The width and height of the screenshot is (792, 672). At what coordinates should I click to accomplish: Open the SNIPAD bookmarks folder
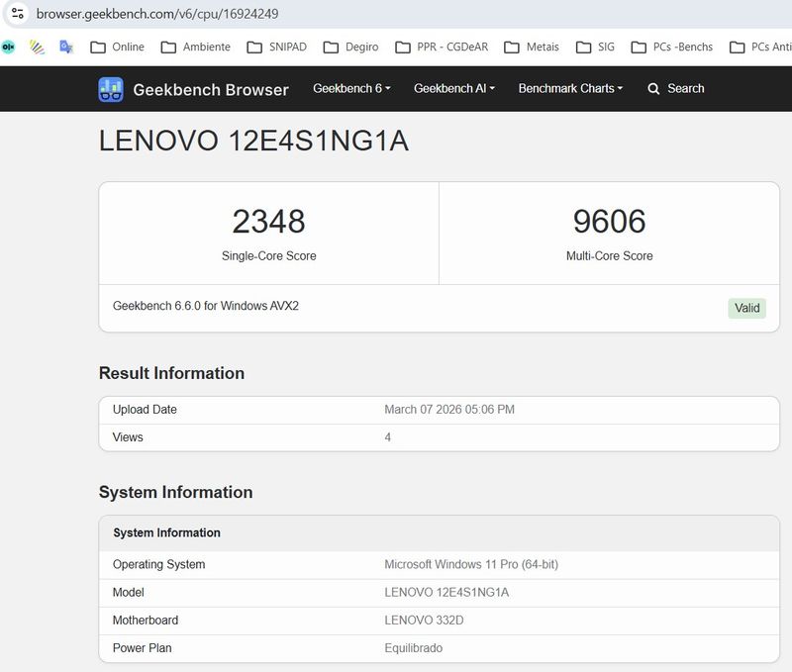pyautogui.click(x=277, y=47)
